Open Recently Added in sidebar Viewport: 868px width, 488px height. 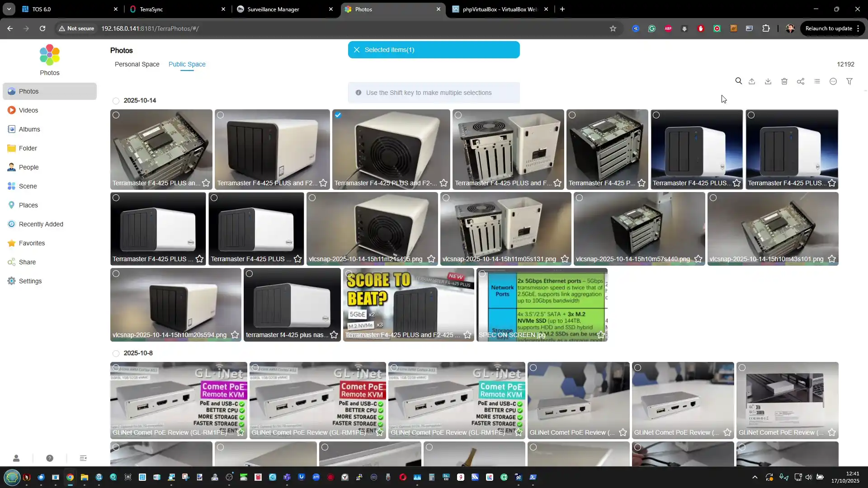coord(41,224)
